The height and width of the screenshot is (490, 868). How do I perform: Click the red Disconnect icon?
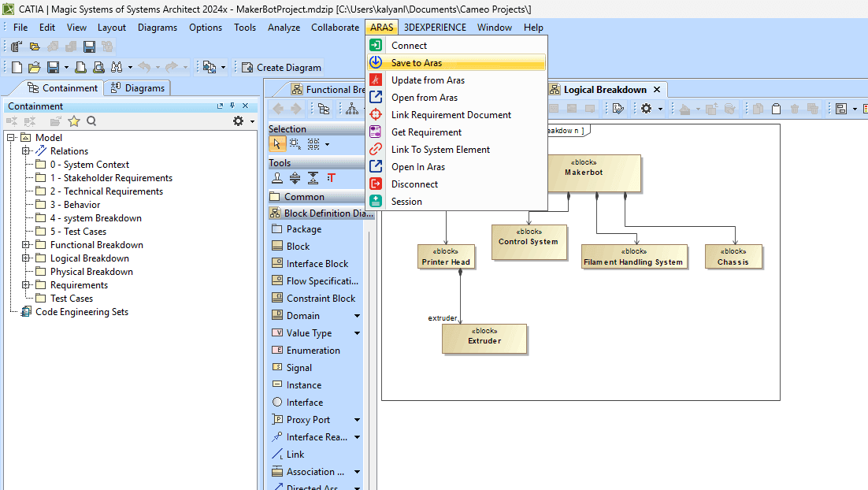pos(376,184)
